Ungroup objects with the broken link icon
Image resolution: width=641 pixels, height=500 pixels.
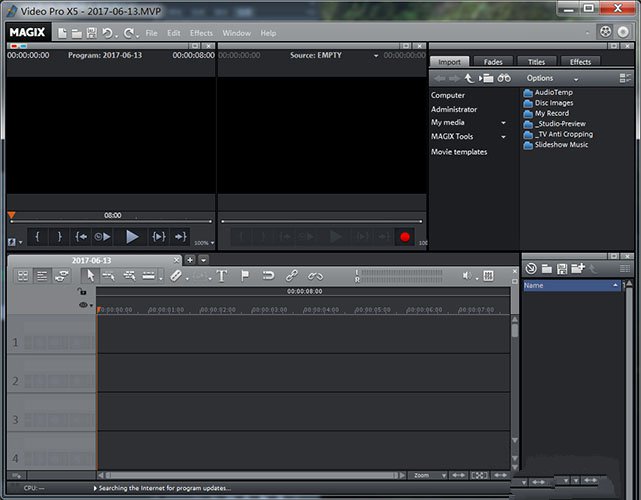pos(315,276)
